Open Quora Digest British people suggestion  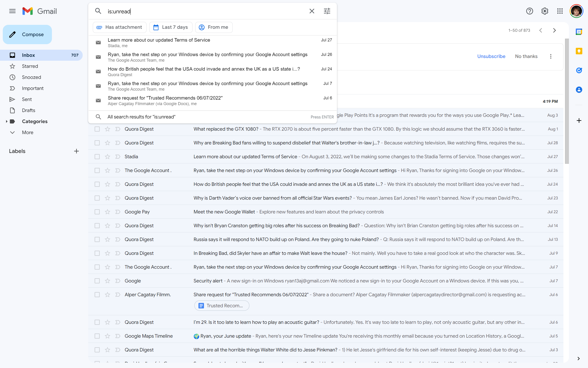(212, 72)
